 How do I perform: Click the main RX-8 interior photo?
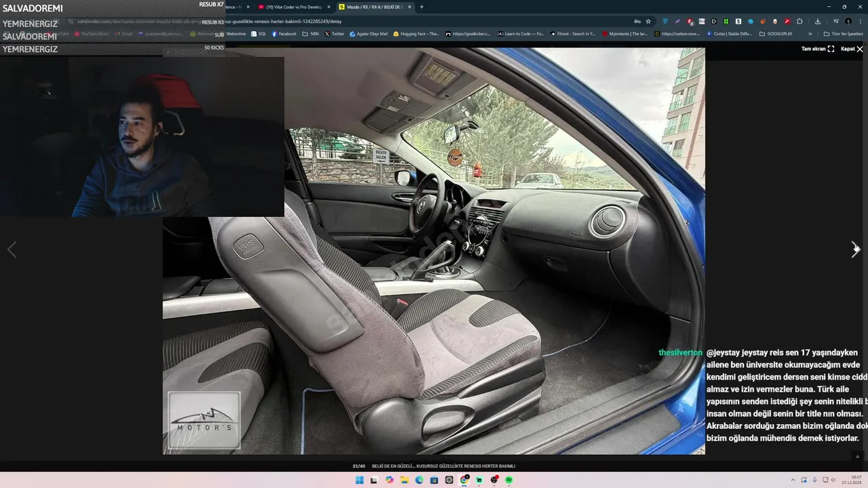[x=434, y=251]
